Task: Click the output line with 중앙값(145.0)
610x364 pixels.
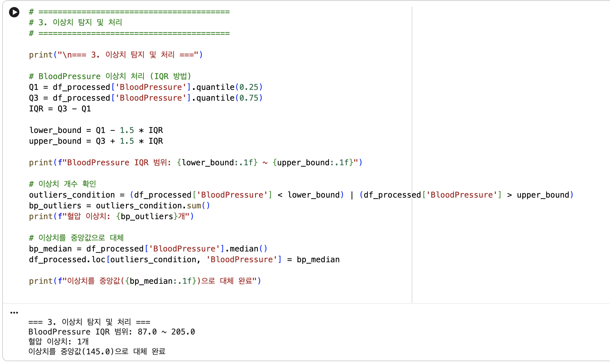Action: (97, 352)
